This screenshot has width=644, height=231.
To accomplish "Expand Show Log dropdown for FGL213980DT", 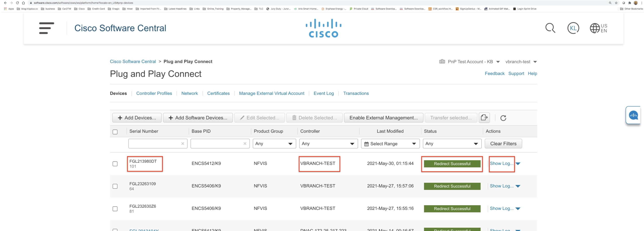I will 518,163.
